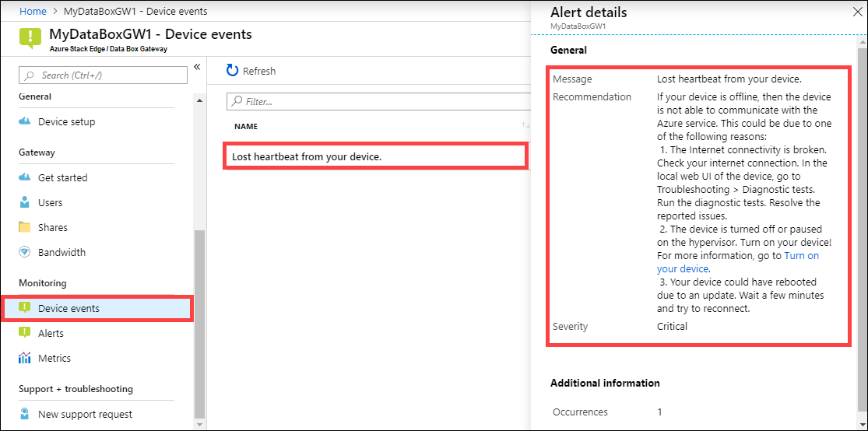Viewport: 868px width, 431px height.
Task: Click the Metrics chart icon
Action: point(24,358)
